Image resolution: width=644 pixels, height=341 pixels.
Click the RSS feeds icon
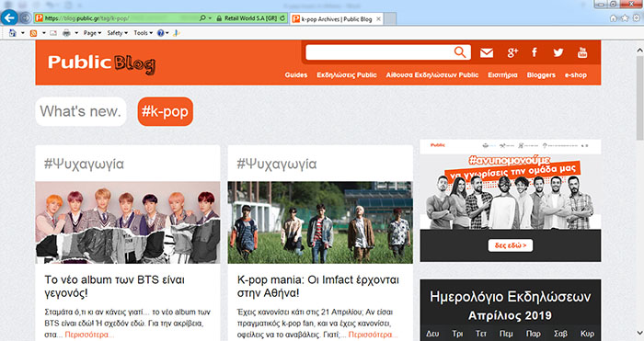click(34, 33)
